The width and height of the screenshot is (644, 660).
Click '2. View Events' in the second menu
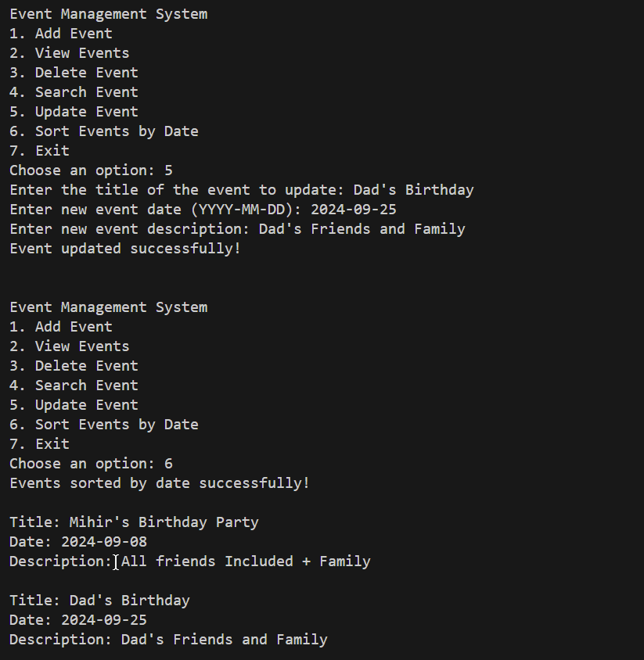(x=70, y=346)
